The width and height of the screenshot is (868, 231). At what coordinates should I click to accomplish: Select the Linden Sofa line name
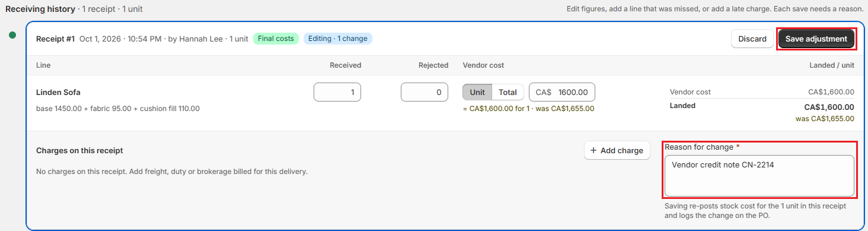(x=58, y=92)
